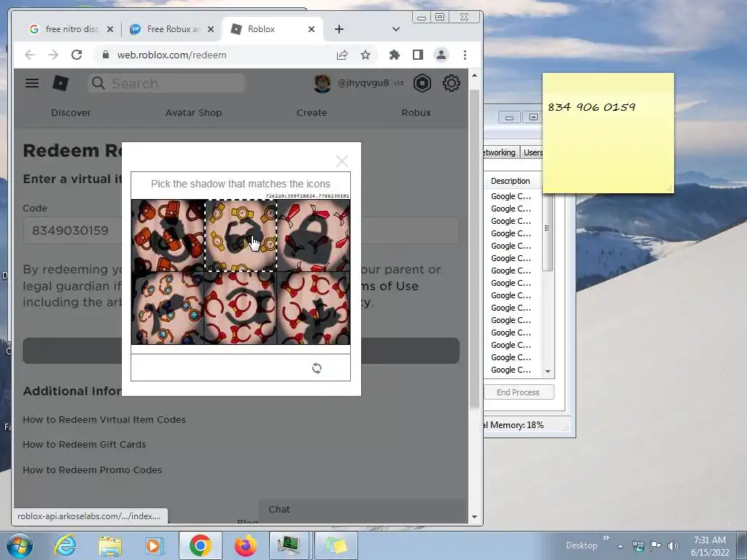
Task: Select the blue goggles shadow image
Action: pos(168,308)
